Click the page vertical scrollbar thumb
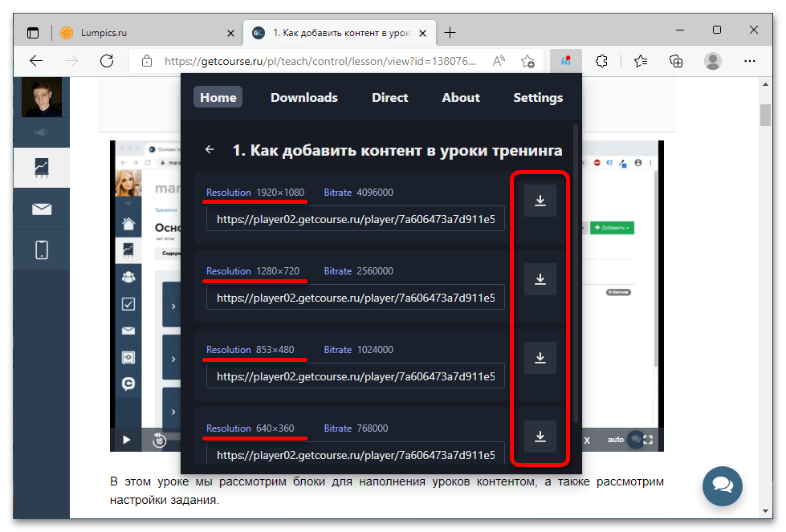Viewport: 786px width, 532px height. 765,115
